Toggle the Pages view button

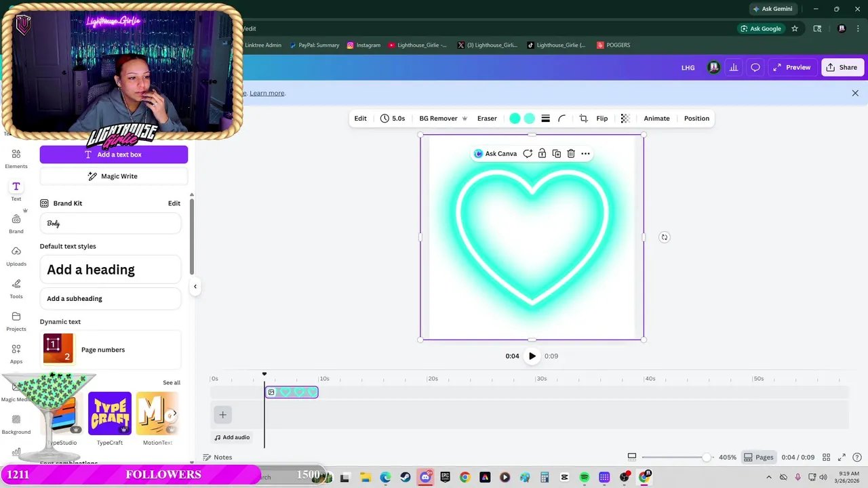click(x=758, y=457)
